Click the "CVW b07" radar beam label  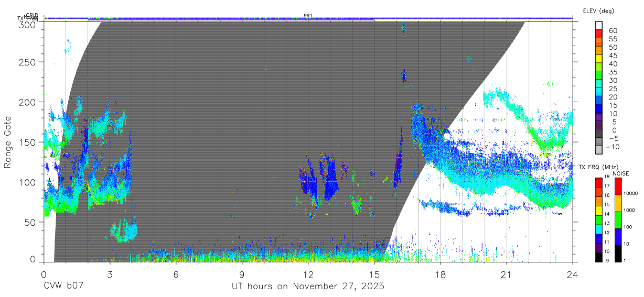[63, 286]
